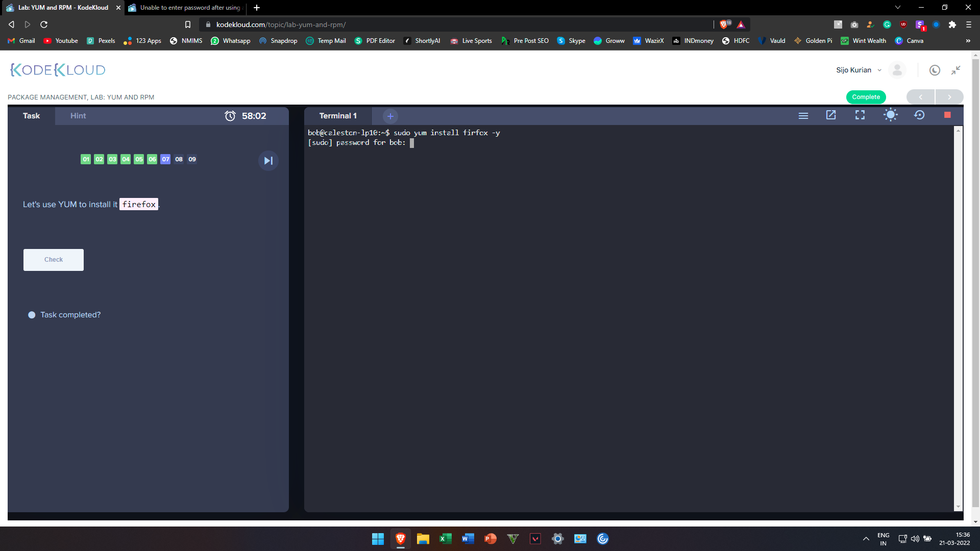
Task: Switch to the Hint tab
Action: 78,116
